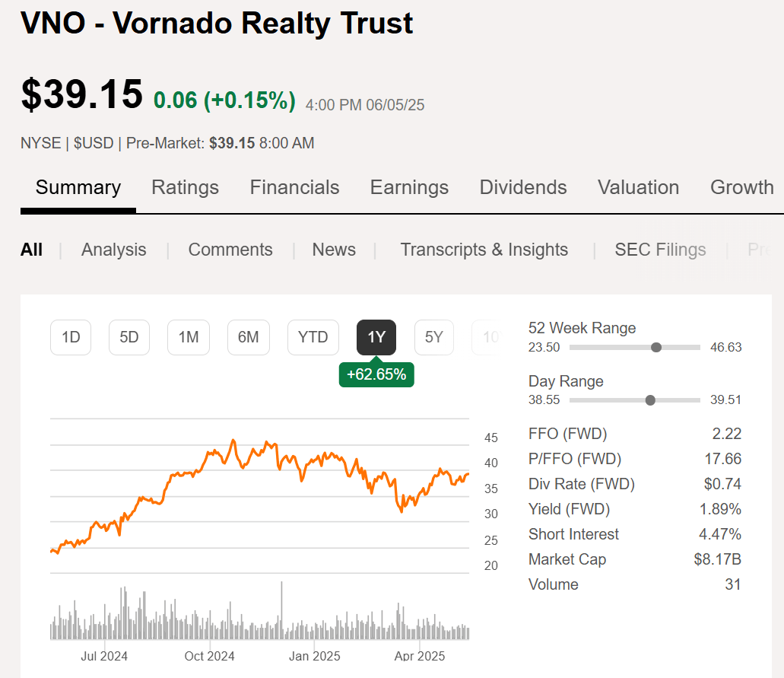The width and height of the screenshot is (784, 678).
Task: View SEC Filings for VNO
Action: click(660, 249)
